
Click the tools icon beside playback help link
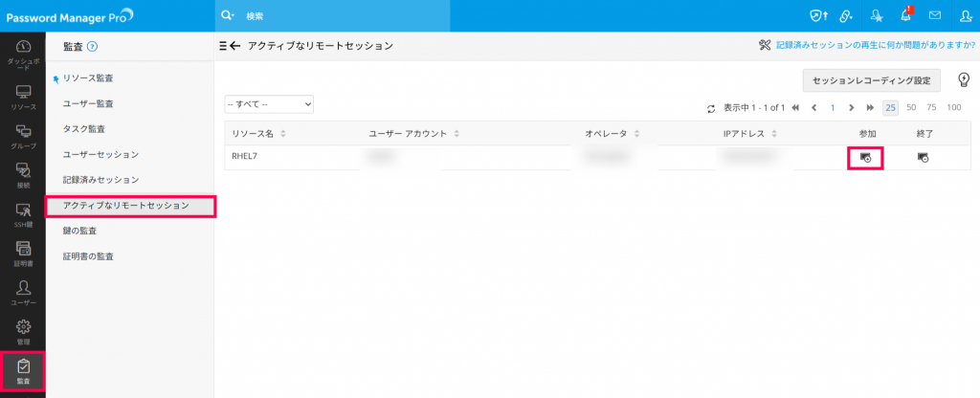point(765,45)
